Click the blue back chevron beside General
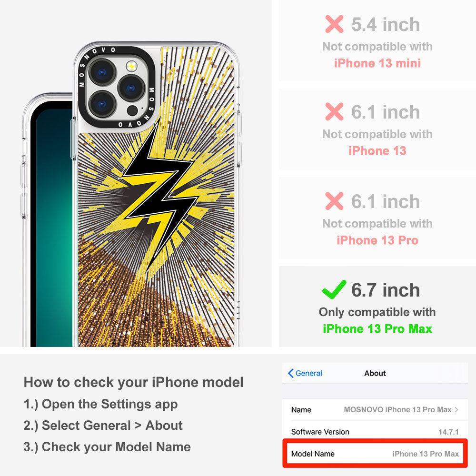The width and height of the screenshot is (476, 476). click(290, 373)
